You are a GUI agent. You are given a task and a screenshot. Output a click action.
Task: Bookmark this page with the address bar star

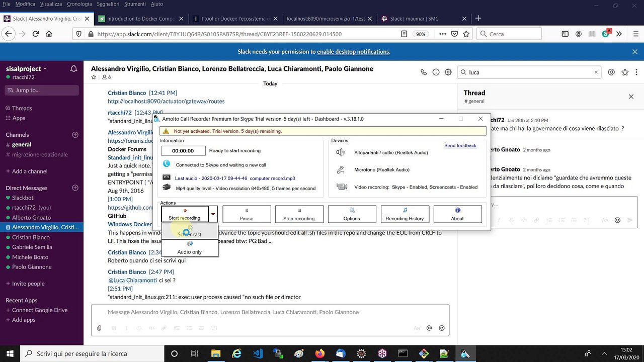[466, 34]
